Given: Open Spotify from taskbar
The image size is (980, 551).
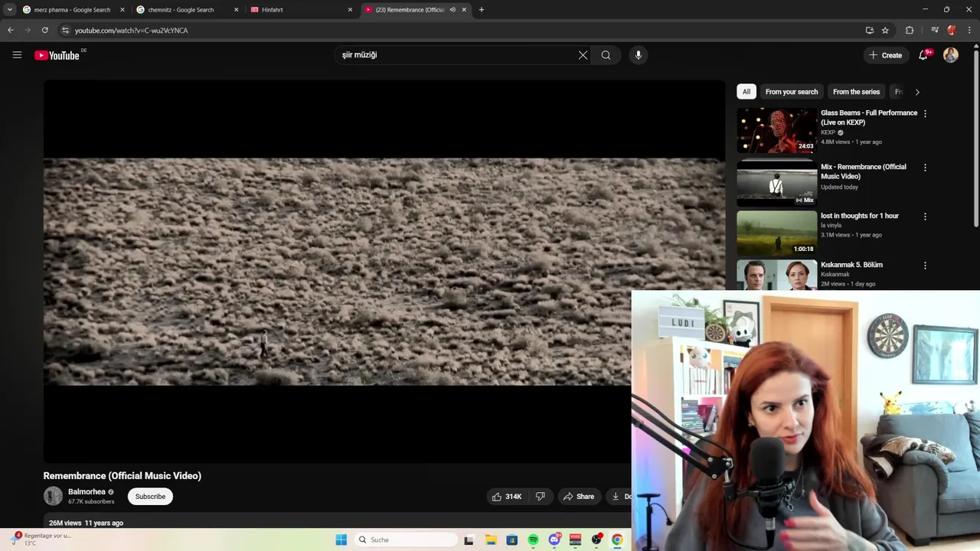Looking at the screenshot, I should coord(533,540).
